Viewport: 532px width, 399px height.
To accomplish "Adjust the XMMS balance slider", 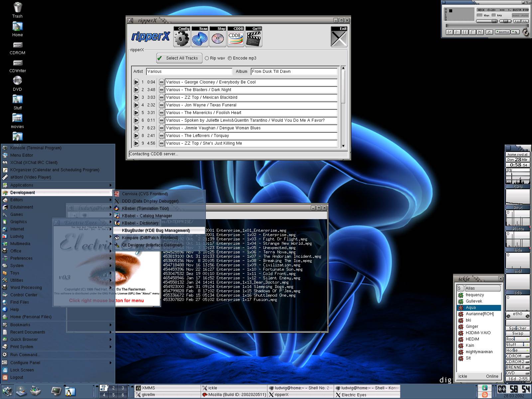I will [x=505, y=21].
